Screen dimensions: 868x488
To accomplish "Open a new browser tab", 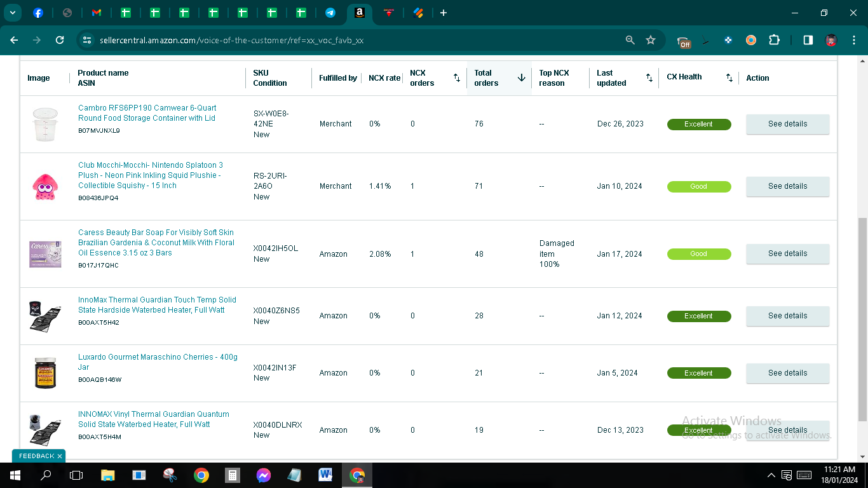I will [x=444, y=13].
